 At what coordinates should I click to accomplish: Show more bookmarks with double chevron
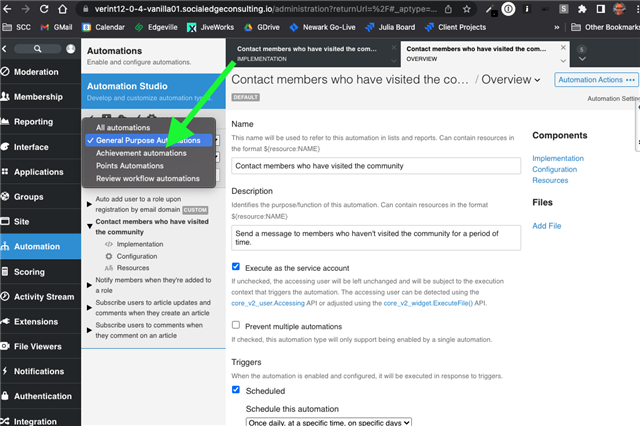click(x=556, y=27)
